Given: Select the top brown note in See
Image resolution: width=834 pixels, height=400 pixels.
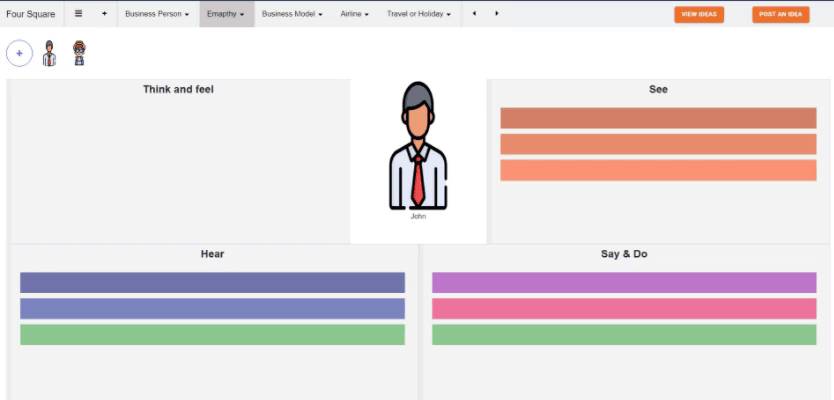Looking at the screenshot, I should click(x=658, y=118).
